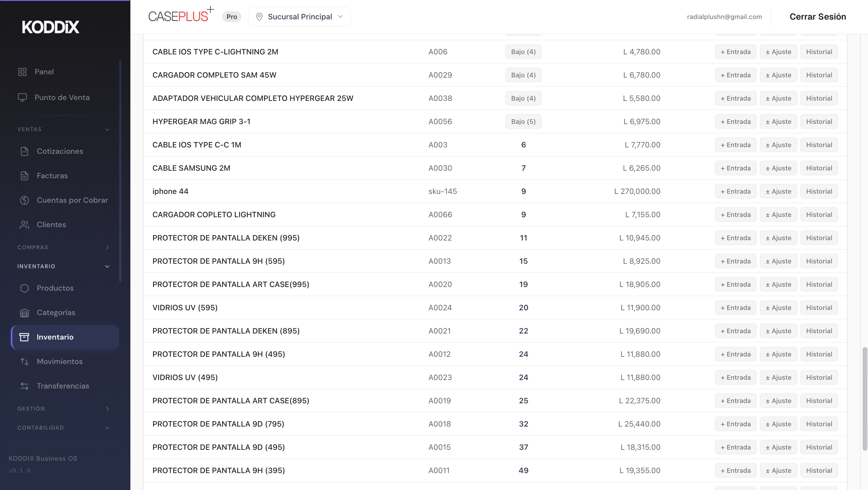Viewport: 868px width, 490px height.
Task: Click the Clientes people icon
Action: tap(24, 224)
